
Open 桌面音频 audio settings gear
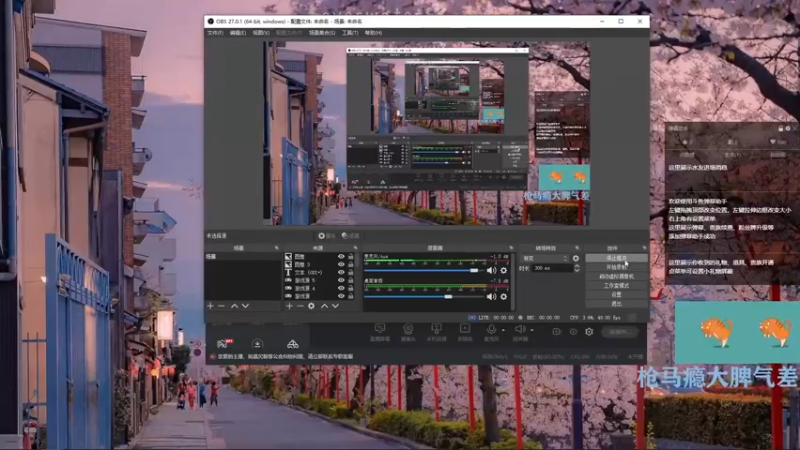(504, 296)
